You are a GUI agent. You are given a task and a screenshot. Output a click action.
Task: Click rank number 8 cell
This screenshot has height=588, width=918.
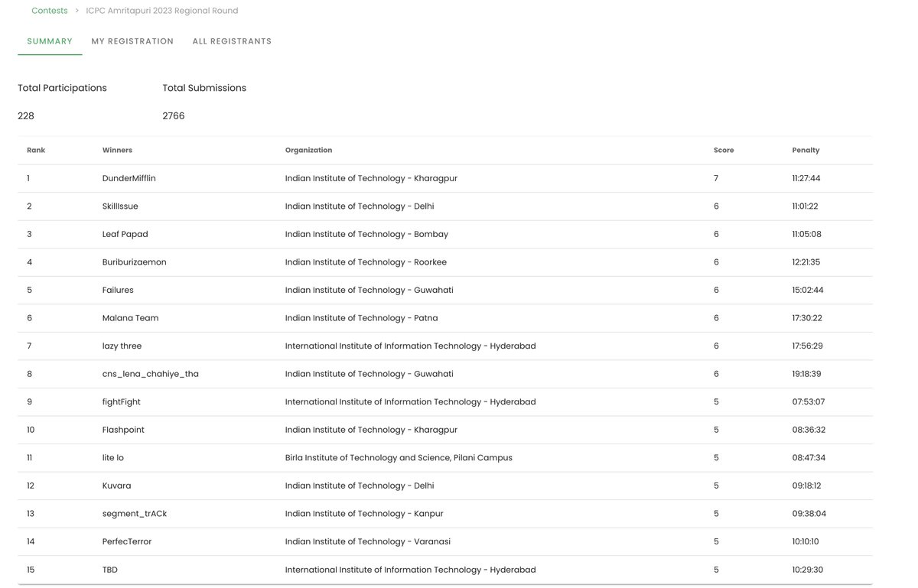[29, 374]
